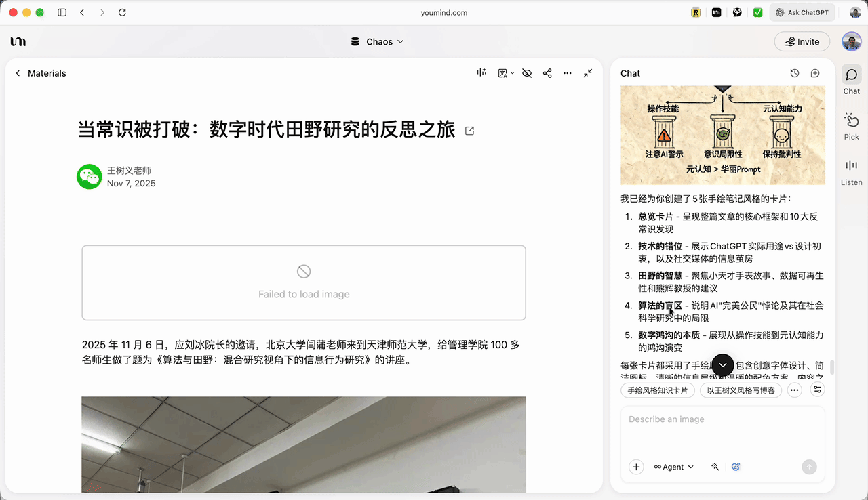The image size is (868, 500).
Task: Open chat history via the clock icon
Action: click(795, 73)
